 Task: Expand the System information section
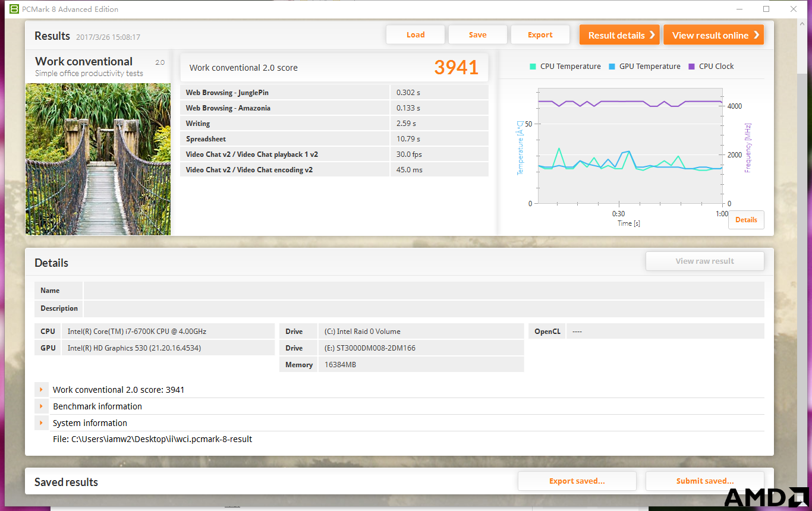click(41, 423)
